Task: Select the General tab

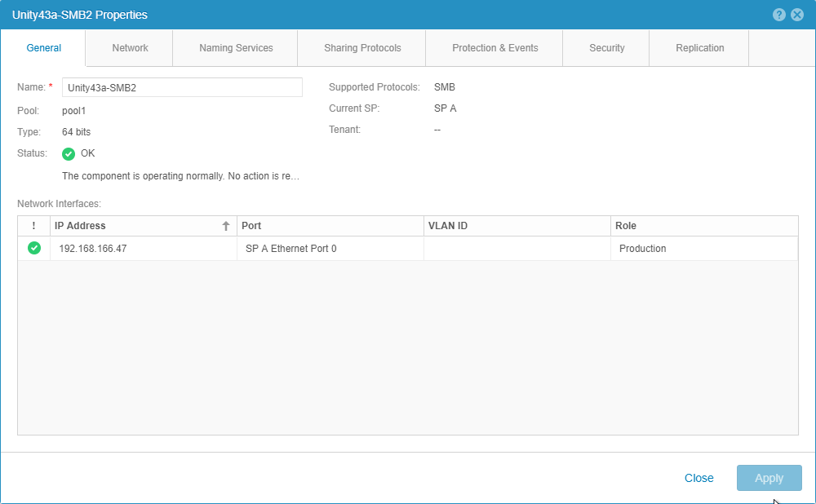Action: pyautogui.click(x=44, y=48)
